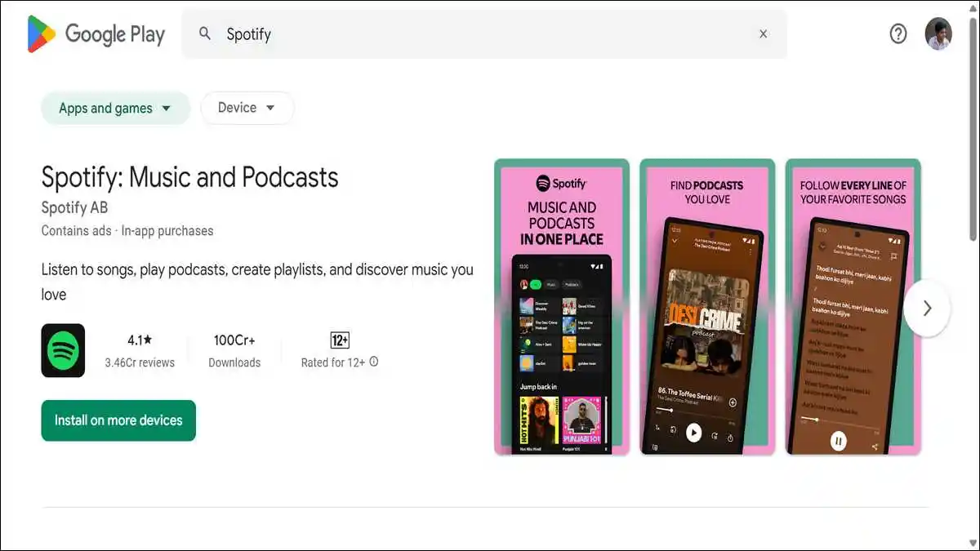Viewport: 980px width, 551px height.
Task: Click into the search field containing Spotify
Action: 484,33
